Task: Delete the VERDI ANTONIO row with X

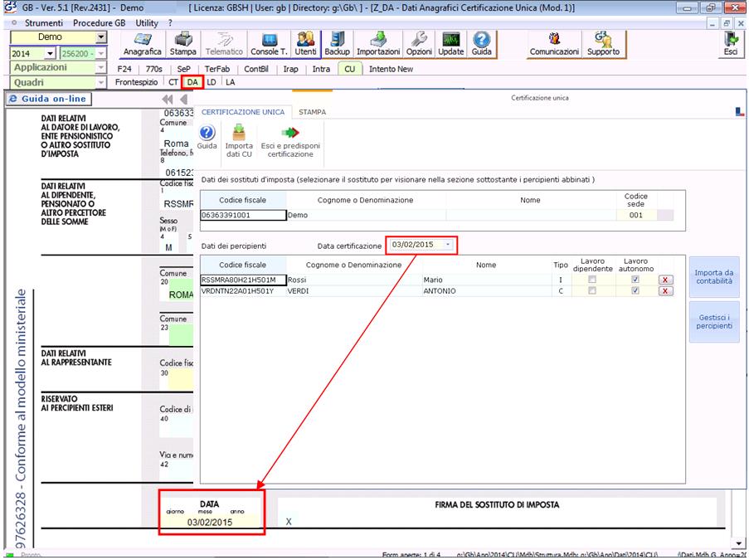Action: (x=665, y=291)
